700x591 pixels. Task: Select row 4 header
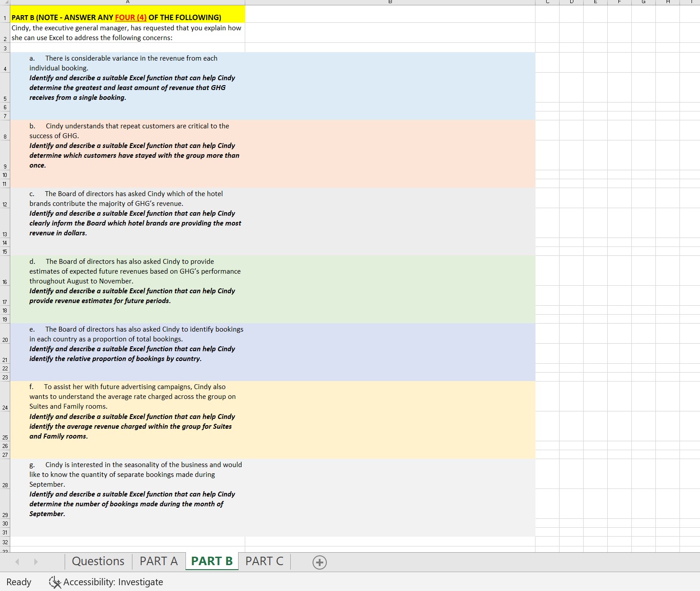(5, 62)
